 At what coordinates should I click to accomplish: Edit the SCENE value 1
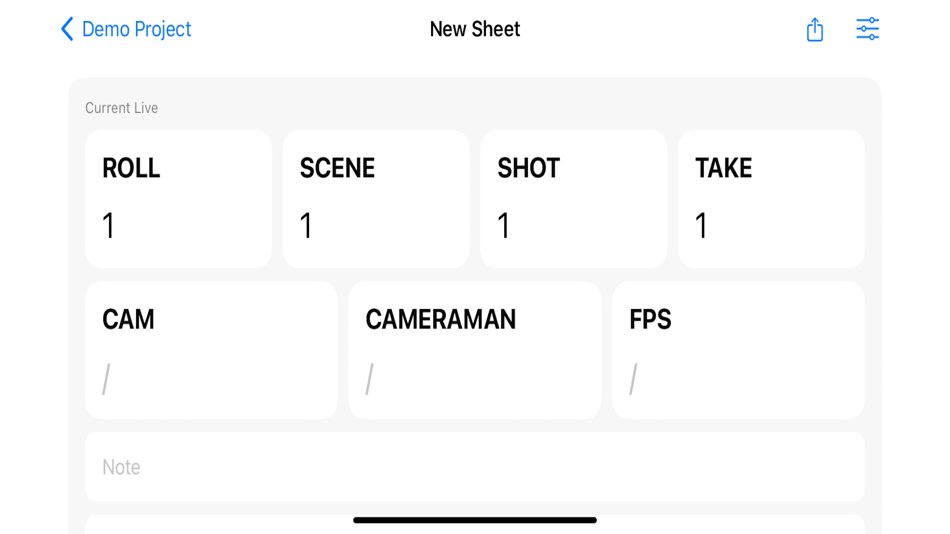[x=306, y=226]
